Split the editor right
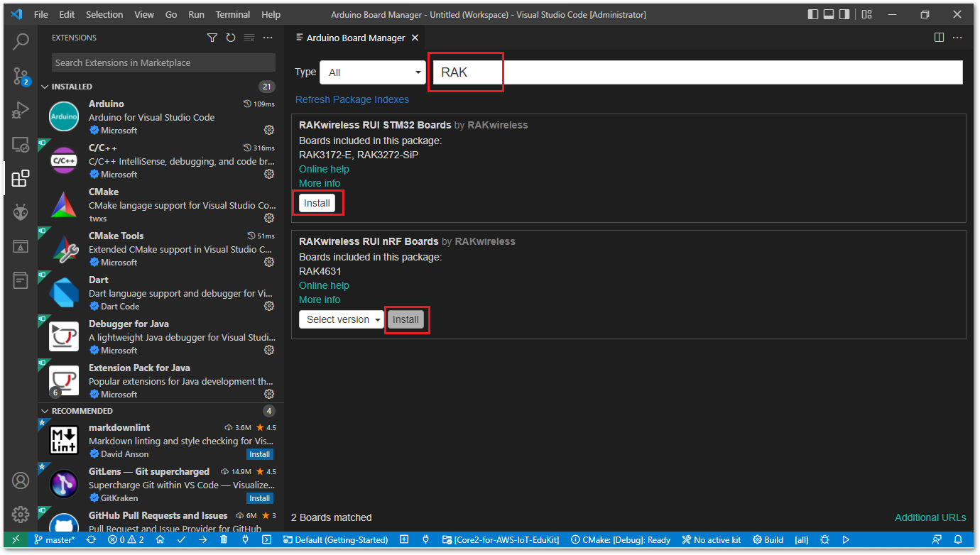Screen dimensions: 980x555 click(939, 38)
